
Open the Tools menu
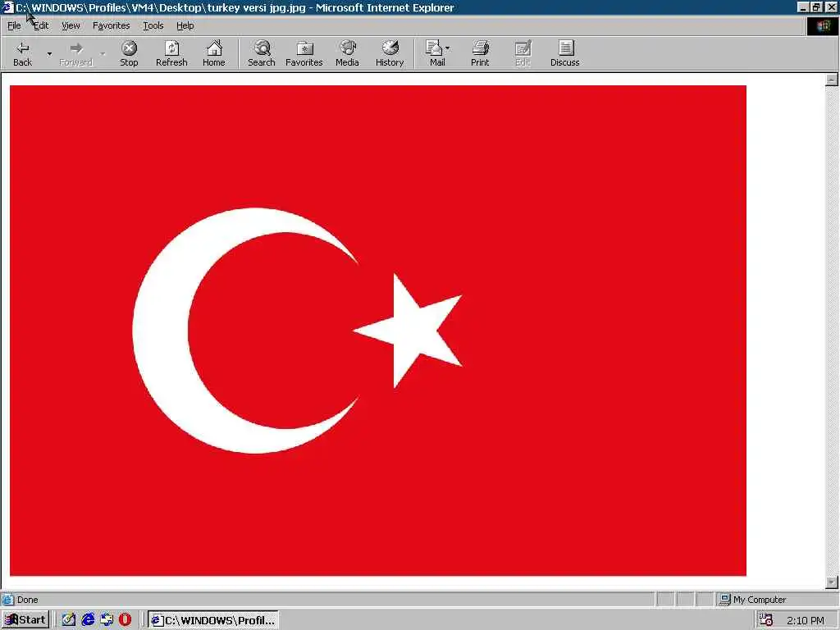[x=153, y=25]
